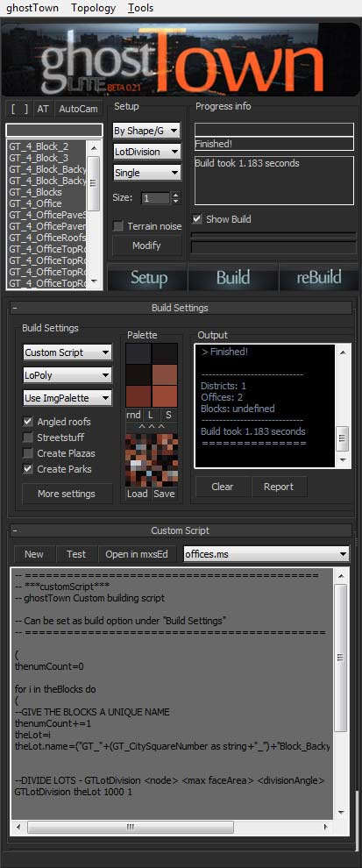Select GT_4_Office in the object list
This screenshot has width=362, height=868.
(x=35, y=203)
